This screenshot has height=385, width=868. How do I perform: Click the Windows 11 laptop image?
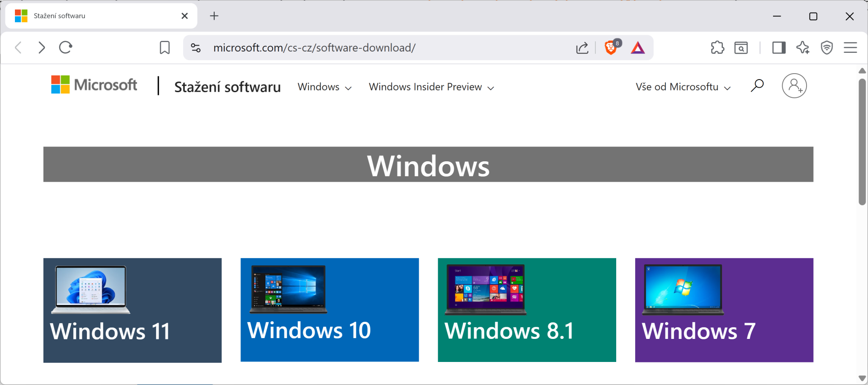[91, 290]
